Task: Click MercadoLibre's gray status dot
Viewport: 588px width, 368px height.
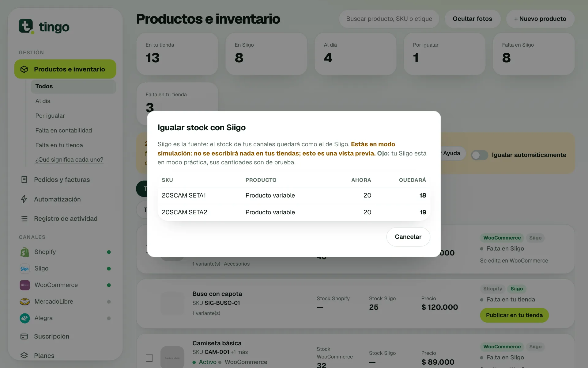Action: click(109, 302)
